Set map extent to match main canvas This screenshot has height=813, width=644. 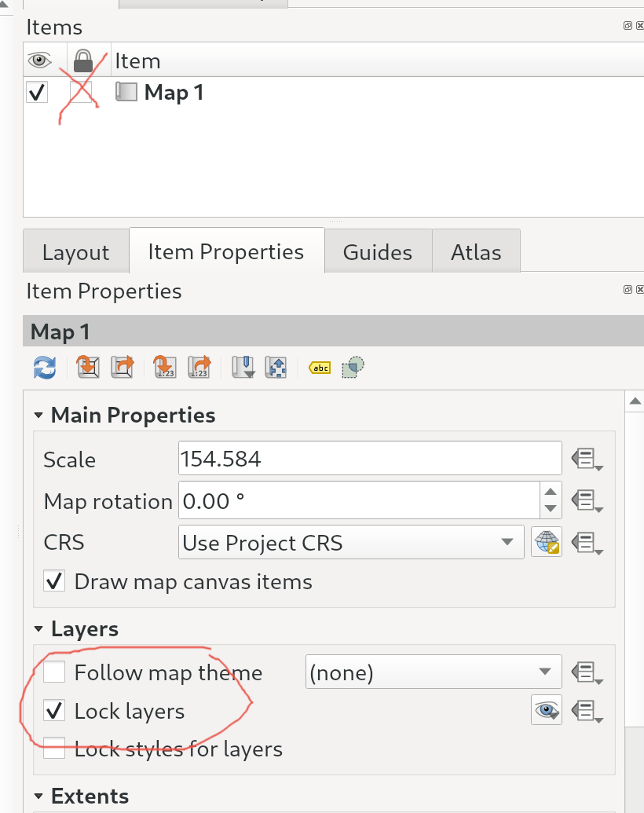(87, 367)
